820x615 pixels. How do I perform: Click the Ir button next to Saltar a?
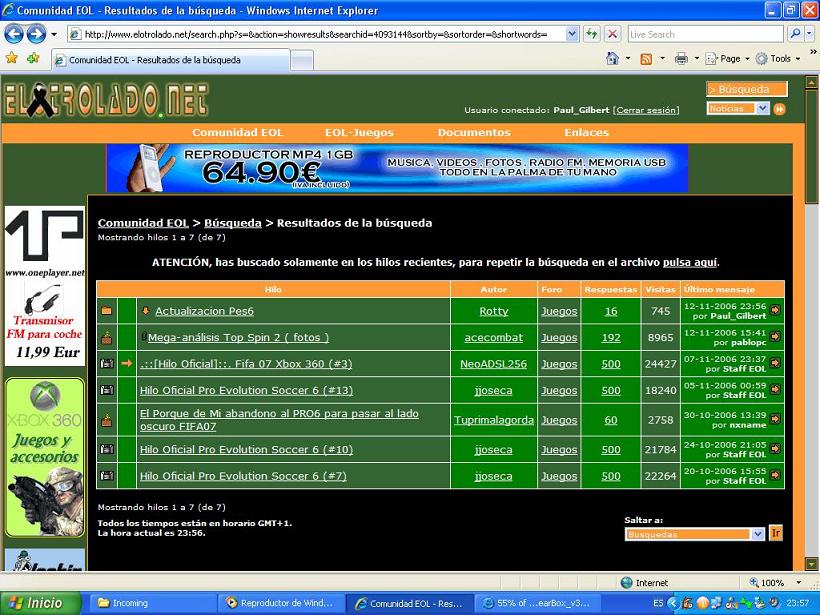776,533
